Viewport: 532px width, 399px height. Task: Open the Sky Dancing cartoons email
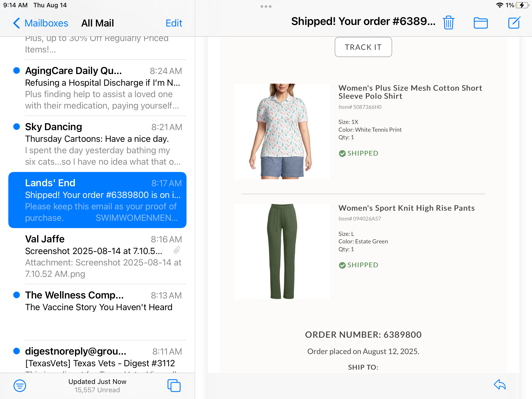[x=97, y=144]
